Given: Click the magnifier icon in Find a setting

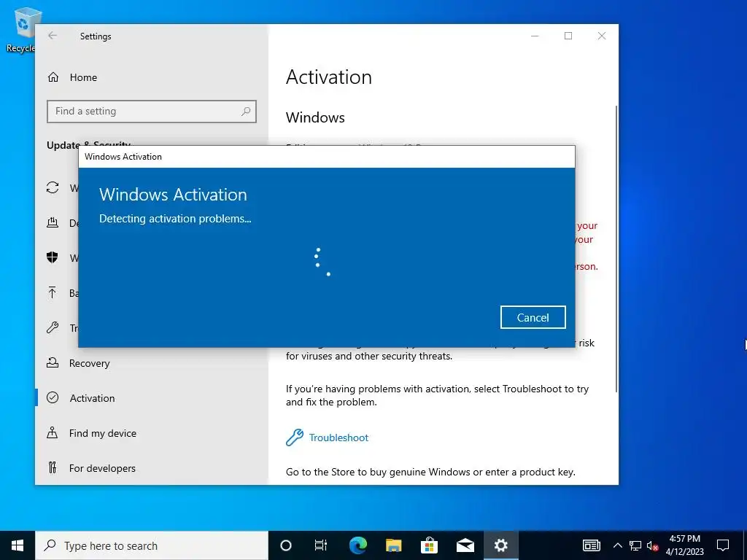Looking at the screenshot, I should 246,111.
